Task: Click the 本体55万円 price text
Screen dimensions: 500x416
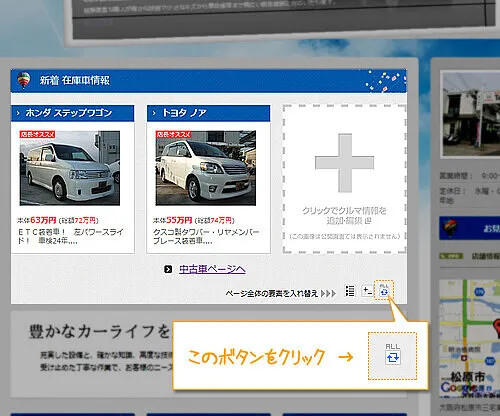Action: click(173, 220)
